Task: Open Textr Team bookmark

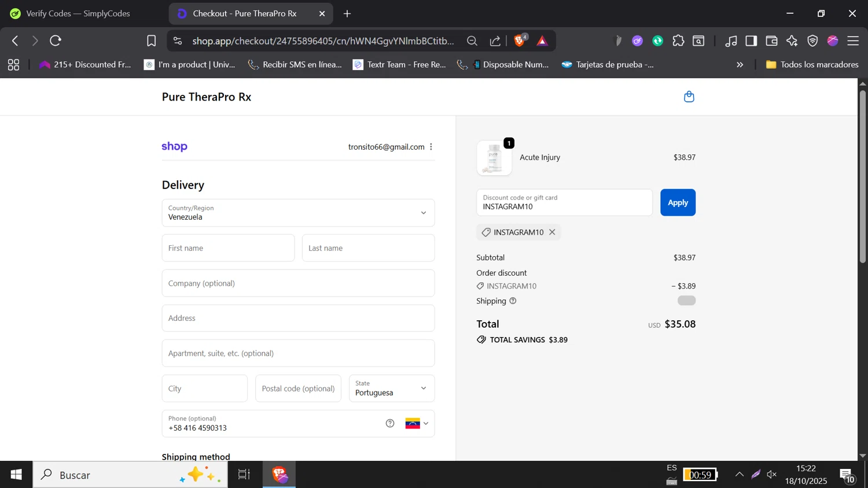Action: coord(400,65)
